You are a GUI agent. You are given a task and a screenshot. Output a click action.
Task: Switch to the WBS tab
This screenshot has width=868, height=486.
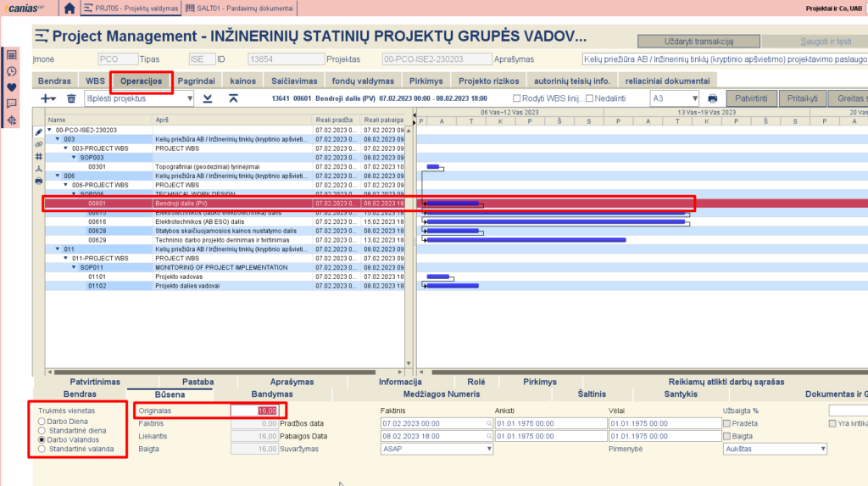point(95,81)
